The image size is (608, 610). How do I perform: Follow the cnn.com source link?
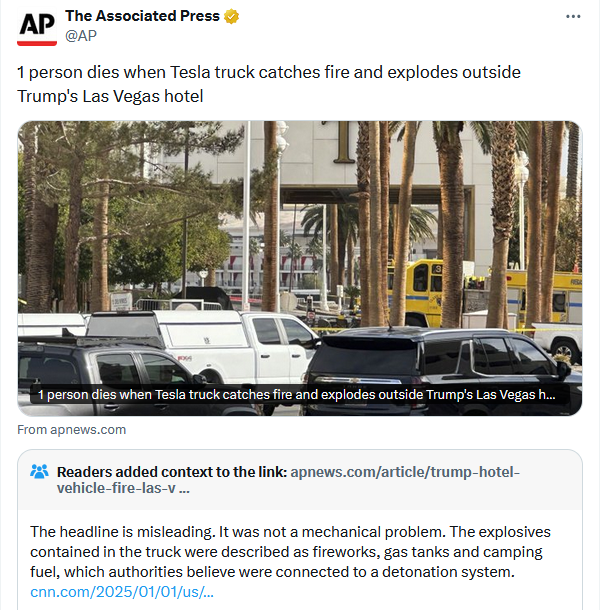(122, 591)
